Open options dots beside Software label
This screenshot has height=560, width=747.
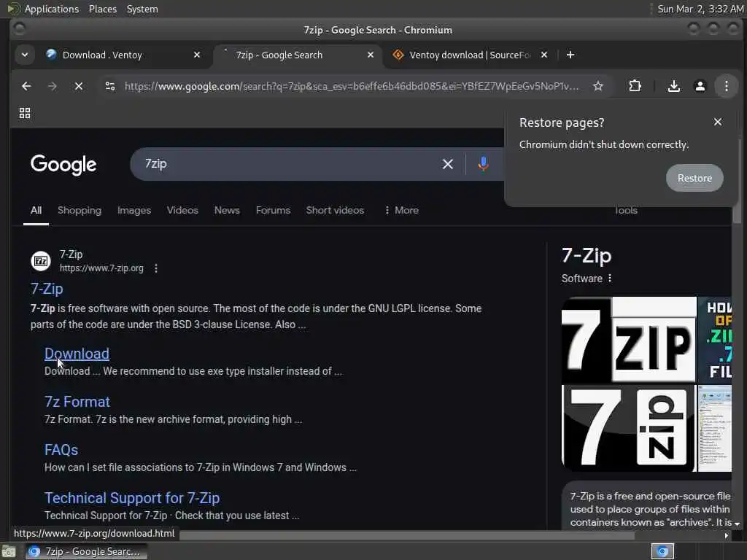pos(610,278)
